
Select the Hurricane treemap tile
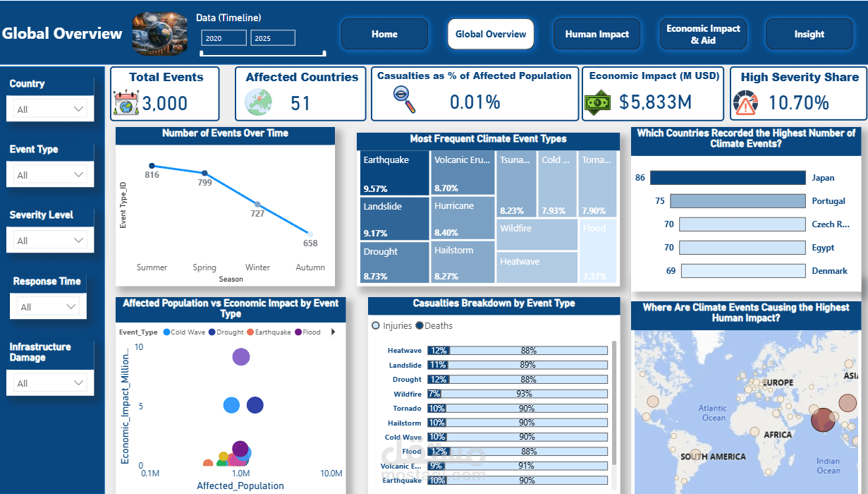coord(463,219)
